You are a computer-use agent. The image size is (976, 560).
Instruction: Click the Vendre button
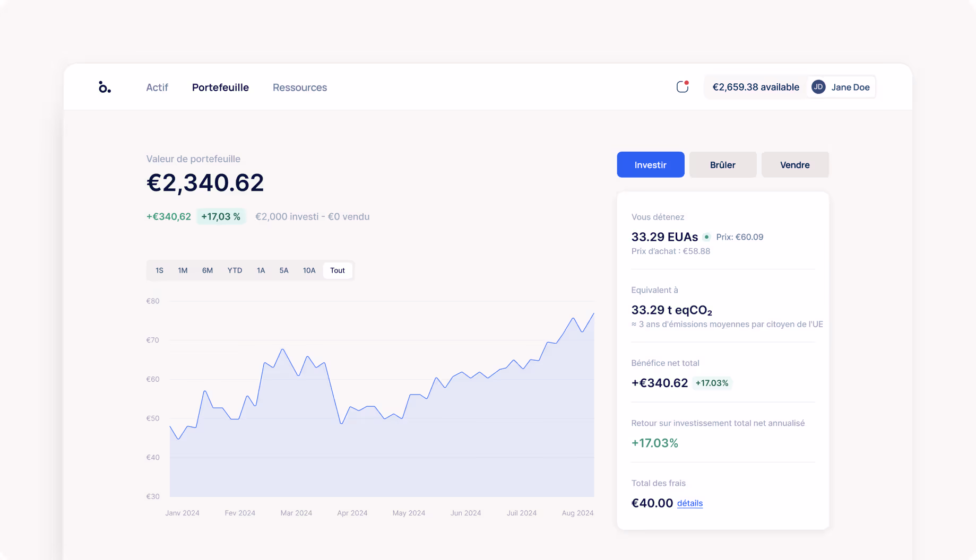click(795, 165)
